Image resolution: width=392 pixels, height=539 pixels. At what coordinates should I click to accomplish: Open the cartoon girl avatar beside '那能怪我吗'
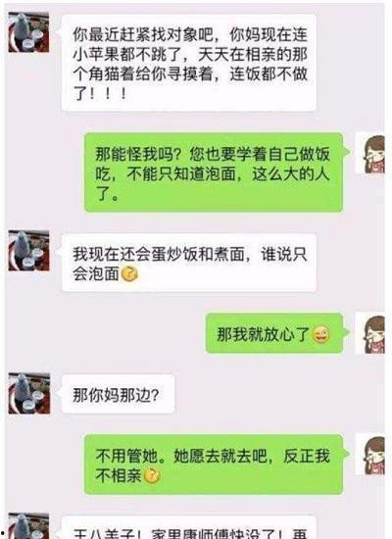click(370, 153)
